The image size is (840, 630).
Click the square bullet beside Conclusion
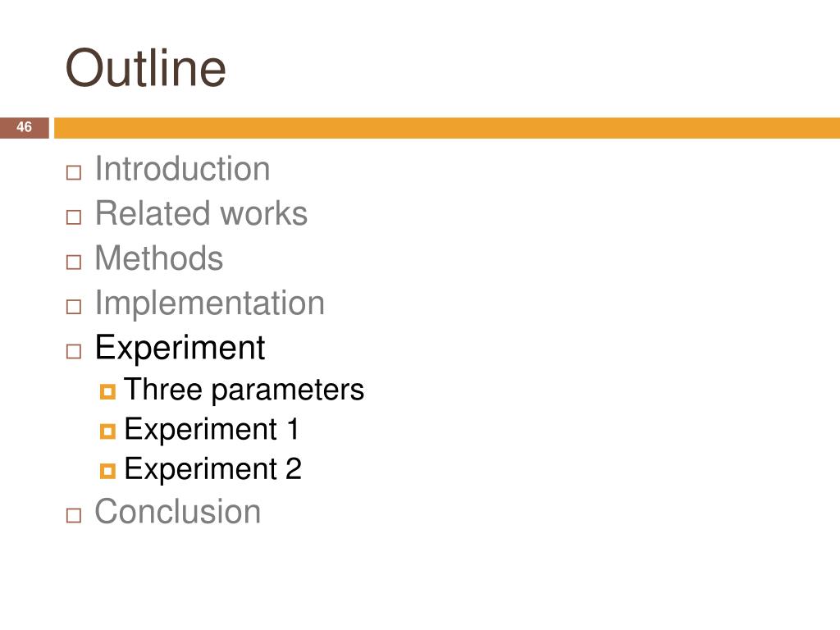coord(73,515)
